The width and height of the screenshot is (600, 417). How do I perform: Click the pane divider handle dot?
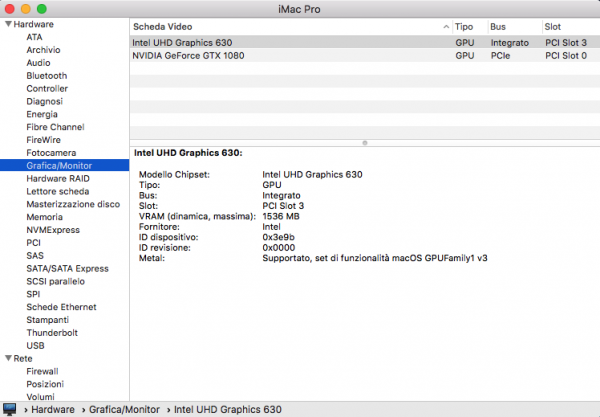[x=365, y=143]
